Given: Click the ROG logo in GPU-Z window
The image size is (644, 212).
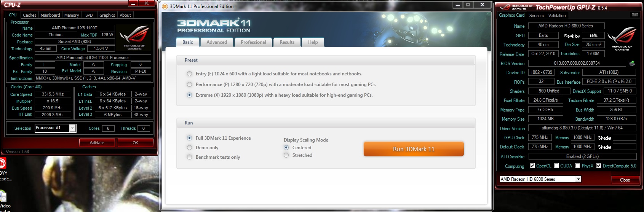Looking at the screenshot, I should coord(622,39).
